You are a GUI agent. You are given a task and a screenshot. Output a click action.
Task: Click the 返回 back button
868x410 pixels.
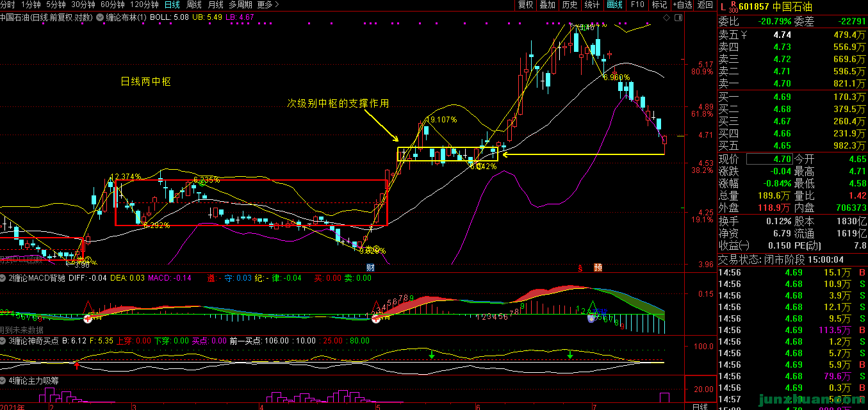point(705,5)
